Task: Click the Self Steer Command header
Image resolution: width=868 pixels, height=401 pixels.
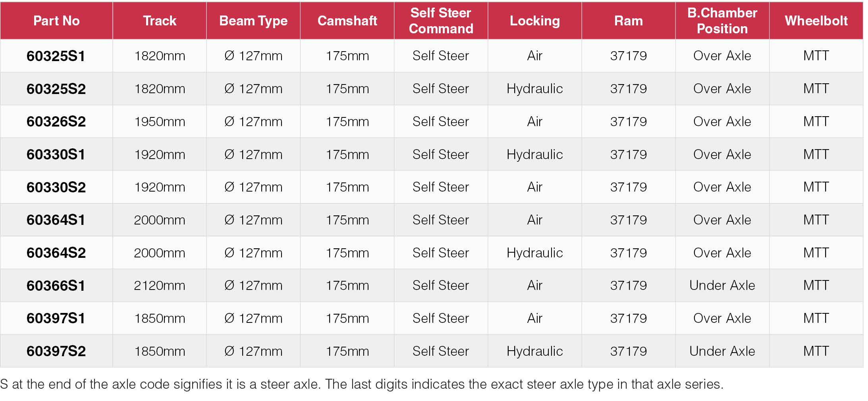Action: point(441,21)
